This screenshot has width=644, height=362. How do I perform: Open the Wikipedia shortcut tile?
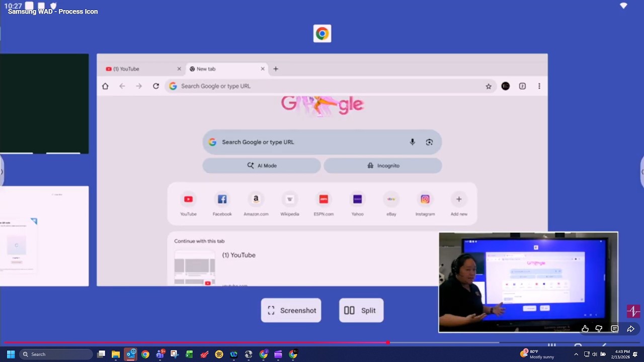290,204
